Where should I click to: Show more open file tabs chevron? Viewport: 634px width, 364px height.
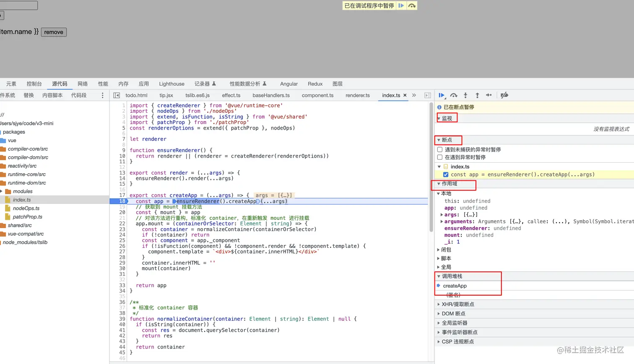click(414, 95)
